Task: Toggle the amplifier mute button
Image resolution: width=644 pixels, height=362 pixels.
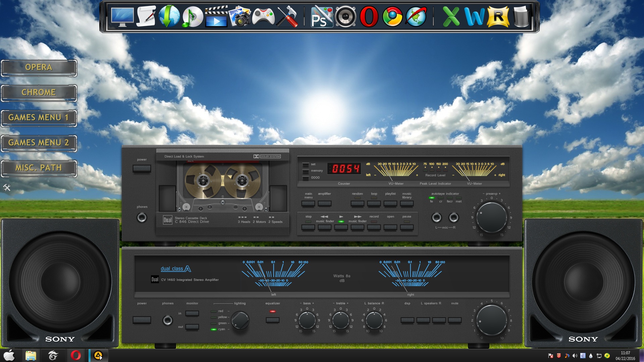Action: point(454,320)
